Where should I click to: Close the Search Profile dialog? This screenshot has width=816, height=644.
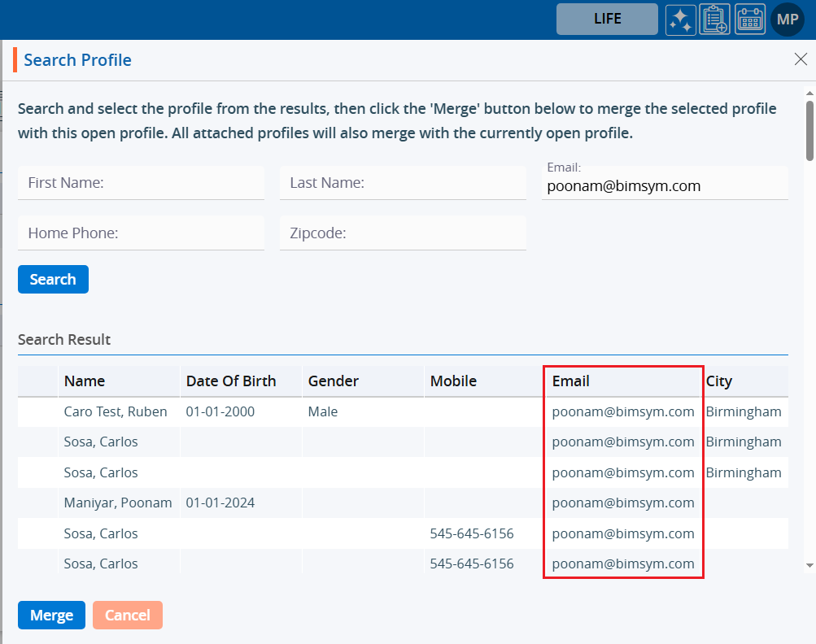point(801,59)
